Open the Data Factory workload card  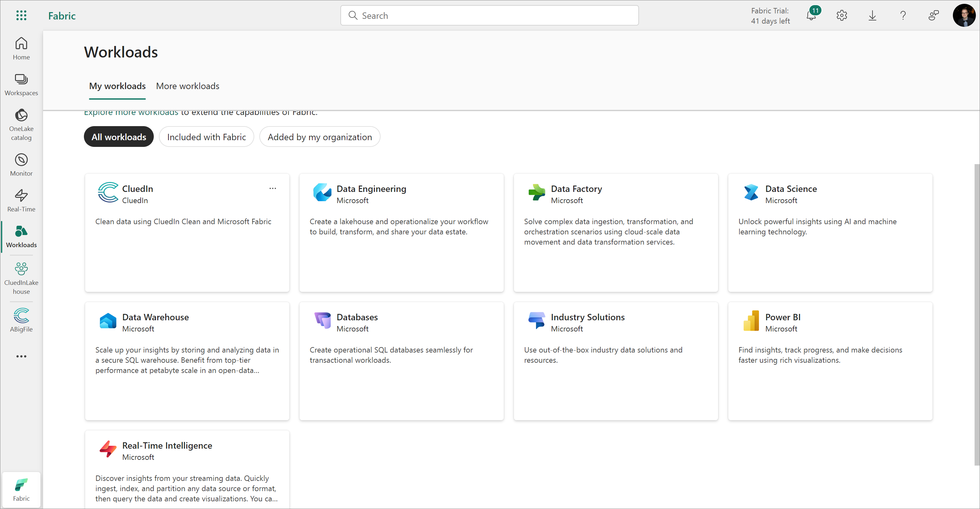point(615,232)
